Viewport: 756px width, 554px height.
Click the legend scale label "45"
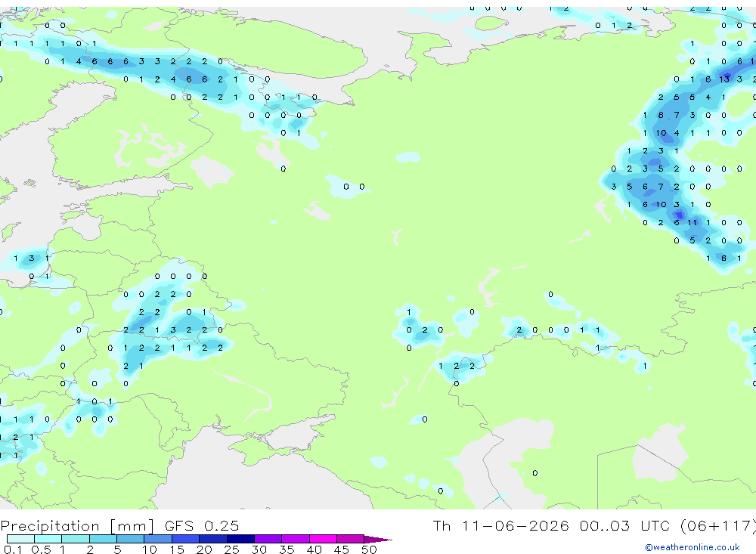click(x=342, y=549)
